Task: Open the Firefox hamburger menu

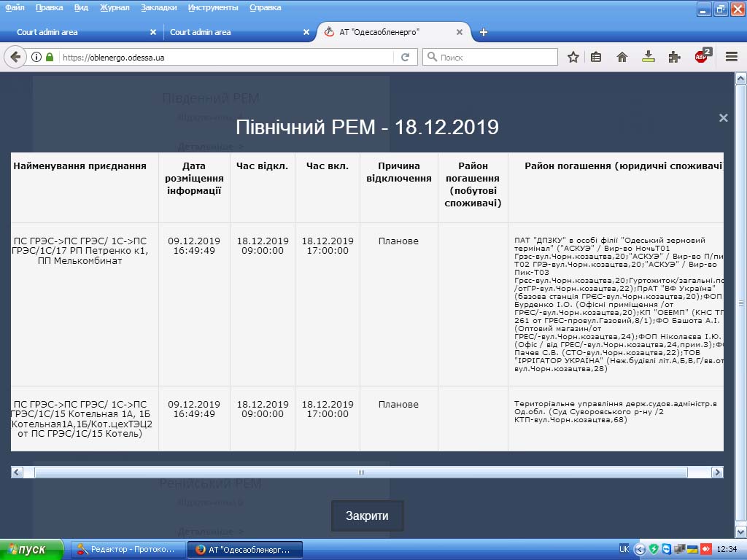Action: tap(731, 57)
